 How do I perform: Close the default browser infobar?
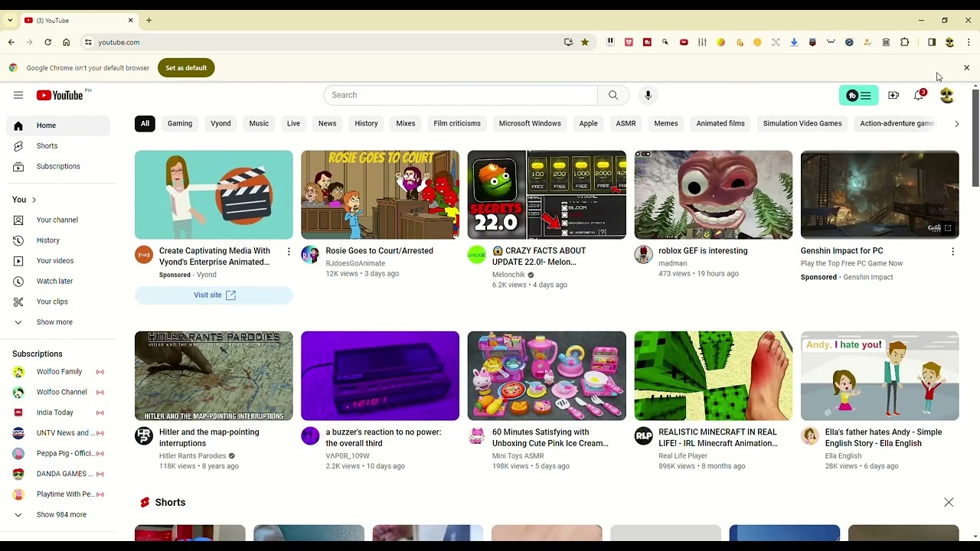[x=966, y=68]
